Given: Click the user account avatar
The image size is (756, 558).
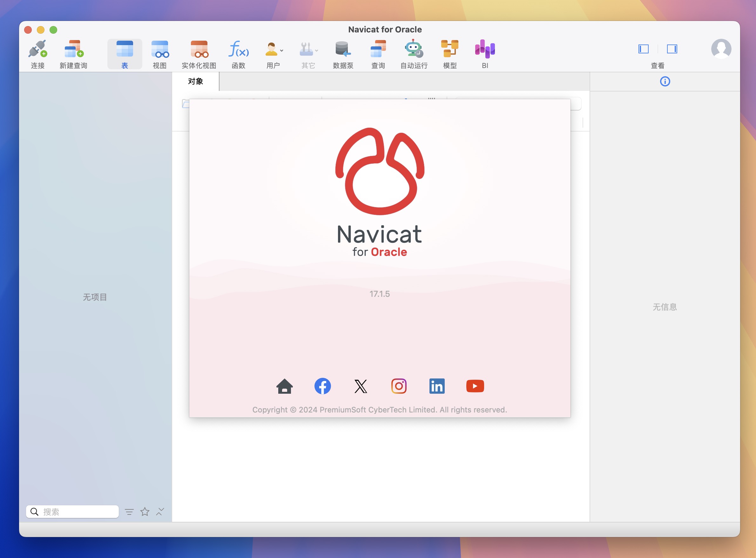Looking at the screenshot, I should pyautogui.click(x=721, y=49).
